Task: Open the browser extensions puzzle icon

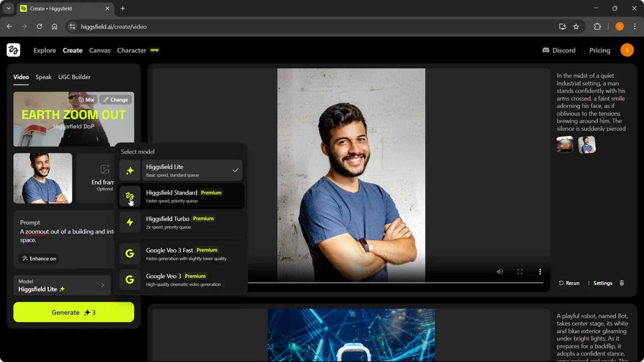Action: [x=597, y=26]
